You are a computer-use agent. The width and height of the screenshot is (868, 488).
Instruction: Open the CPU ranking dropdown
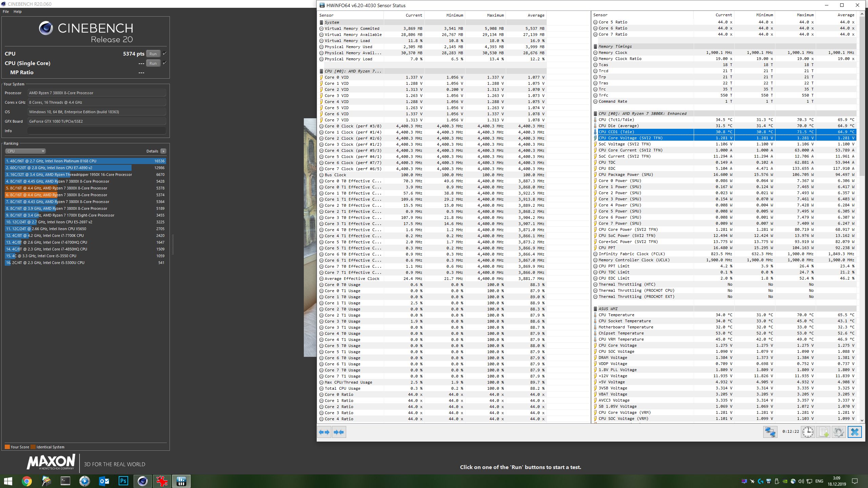point(25,151)
